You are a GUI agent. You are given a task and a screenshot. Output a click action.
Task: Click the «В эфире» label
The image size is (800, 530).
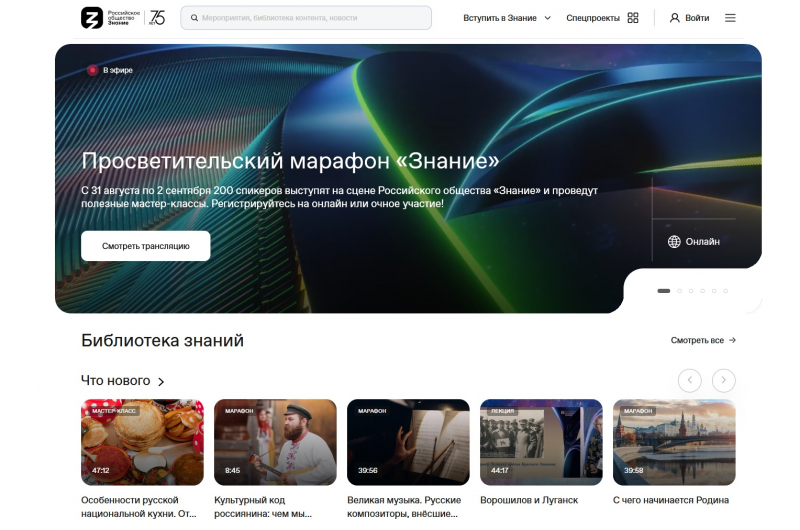pos(118,70)
